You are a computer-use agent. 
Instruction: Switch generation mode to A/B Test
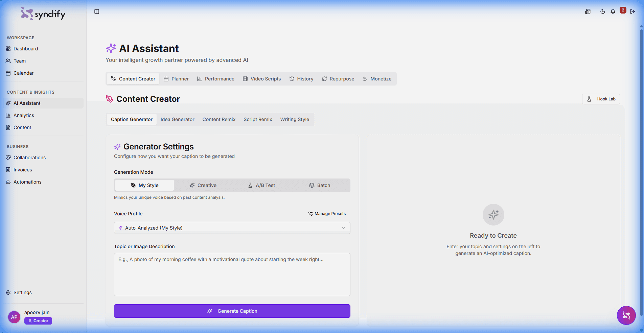pos(261,185)
